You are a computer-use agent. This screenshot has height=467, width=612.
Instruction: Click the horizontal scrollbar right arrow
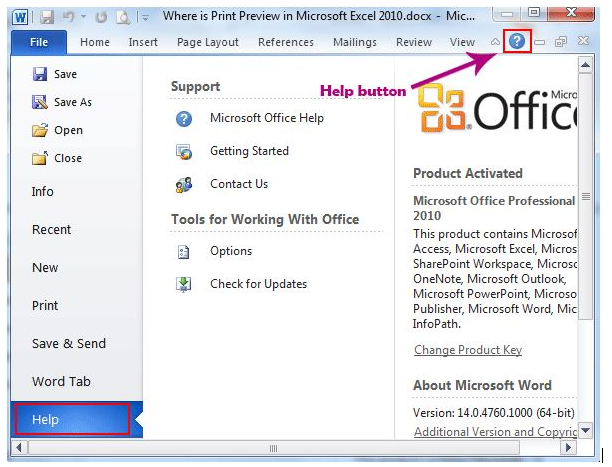pyautogui.click(x=568, y=448)
